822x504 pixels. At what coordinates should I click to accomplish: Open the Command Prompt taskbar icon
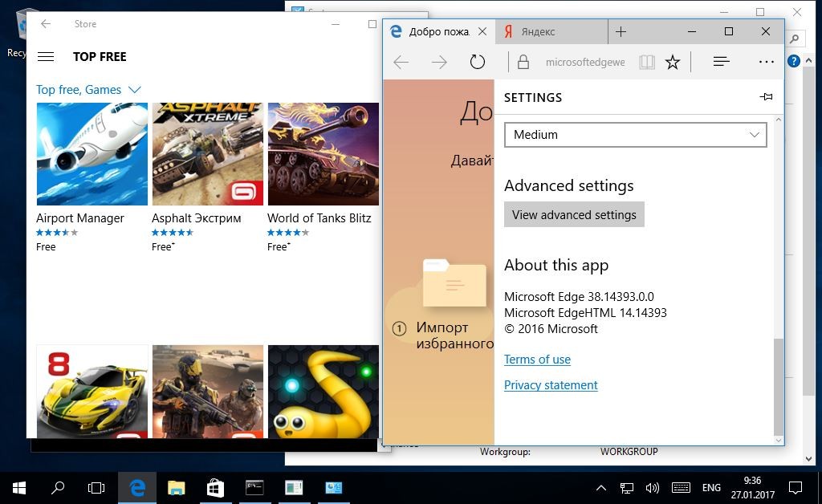coord(254,488)
